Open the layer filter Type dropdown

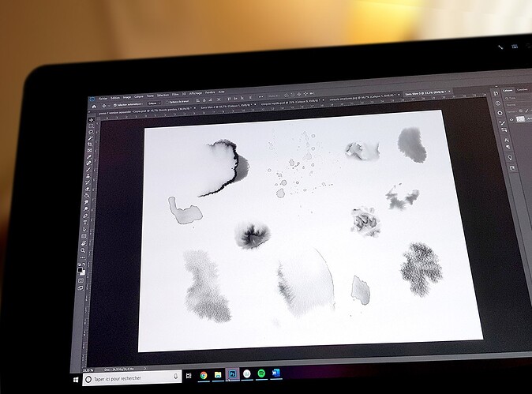[x=518, y=98]
